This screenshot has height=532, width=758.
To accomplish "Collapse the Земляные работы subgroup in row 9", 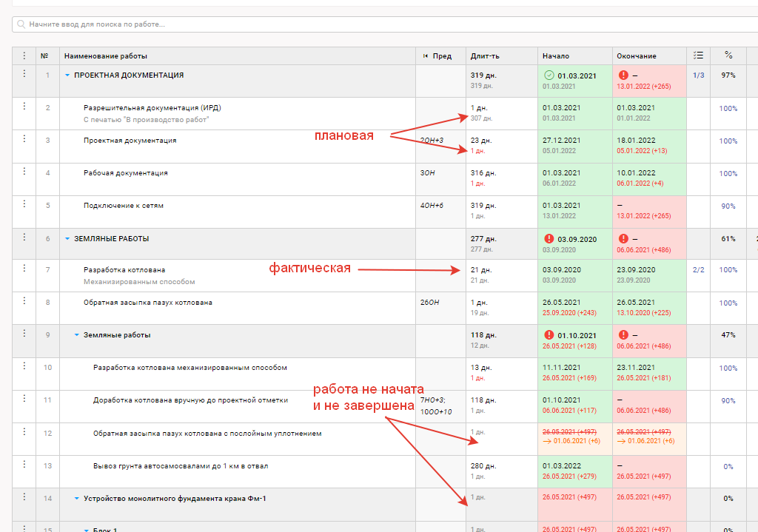I will 77,335.
